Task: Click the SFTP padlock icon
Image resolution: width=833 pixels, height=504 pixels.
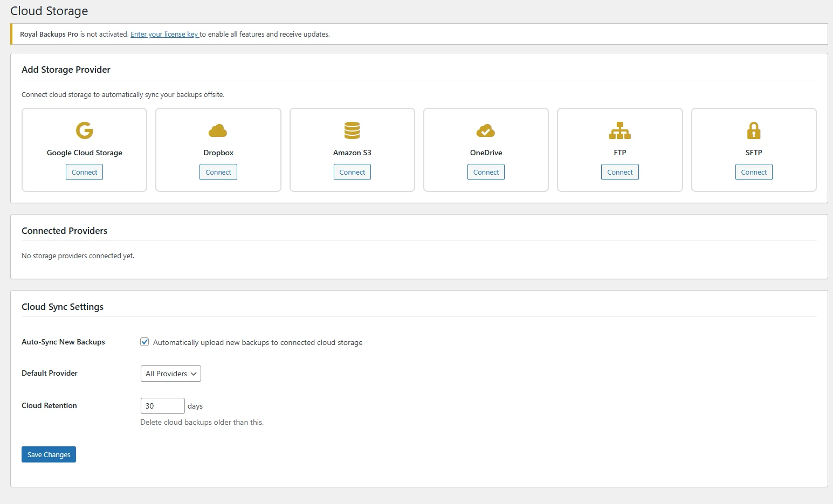Action: click(753, 130)
